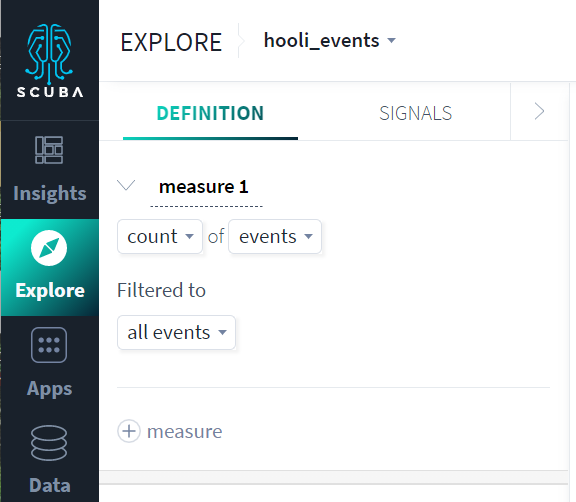The height and width of the screenshot is (502, 576).
Task: Click the right chevron next to SIGNALS
Action: (539, 111)
